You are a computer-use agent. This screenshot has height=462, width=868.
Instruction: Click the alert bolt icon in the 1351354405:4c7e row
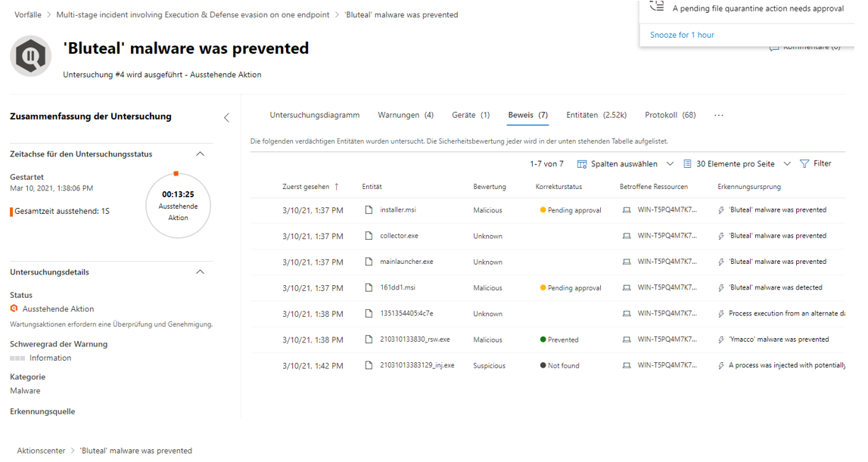(720, 314)
